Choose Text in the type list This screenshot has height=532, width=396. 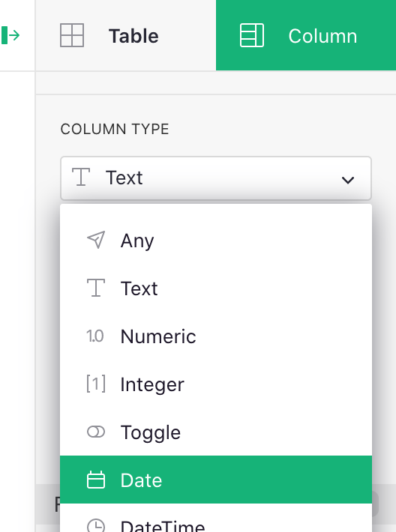pyautogui.click(x=216, y=288)
